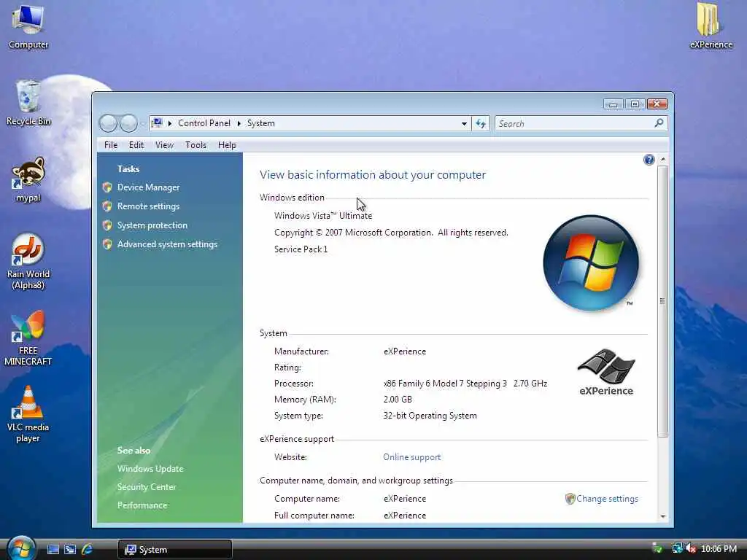
Task: Click the System breadcrumb
Action: point(260,123)
